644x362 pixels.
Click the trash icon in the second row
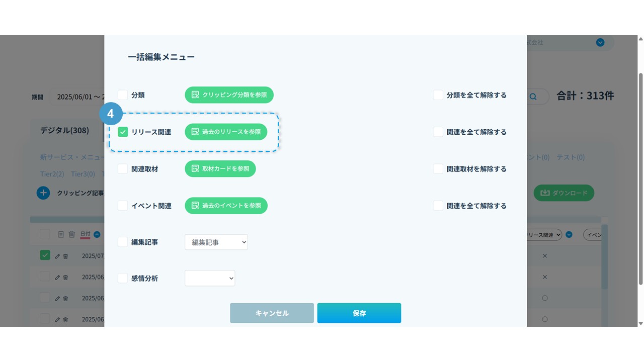[x=65, y=277]
